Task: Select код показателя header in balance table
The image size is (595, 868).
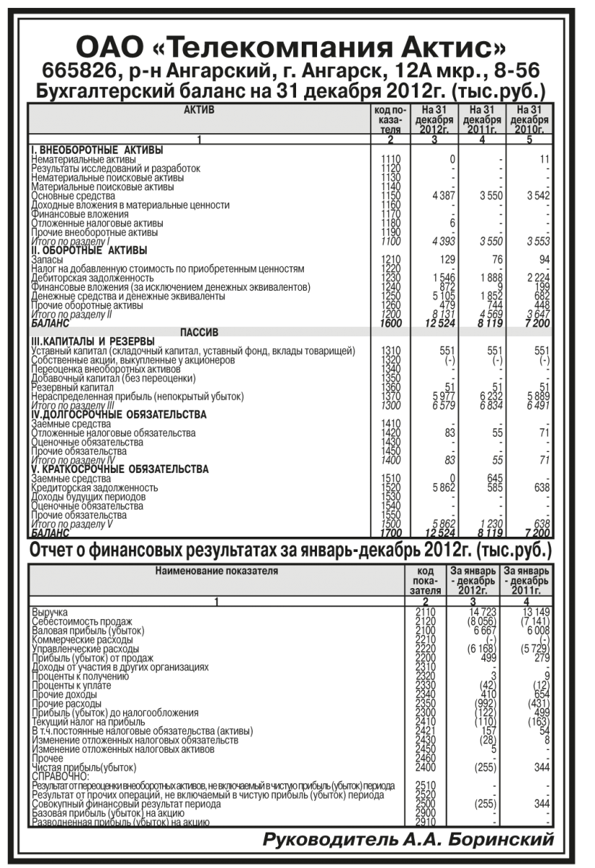Action: point(389,119)
